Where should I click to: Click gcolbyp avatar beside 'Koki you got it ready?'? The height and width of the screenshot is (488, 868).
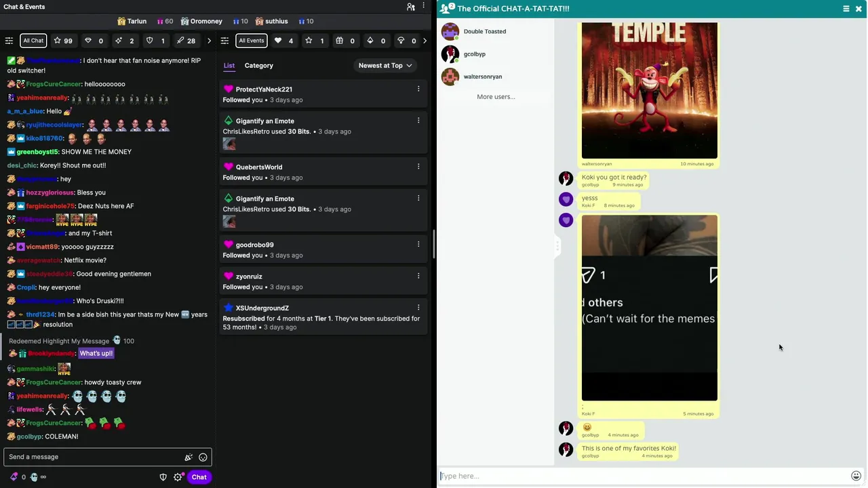pos(566,178)
